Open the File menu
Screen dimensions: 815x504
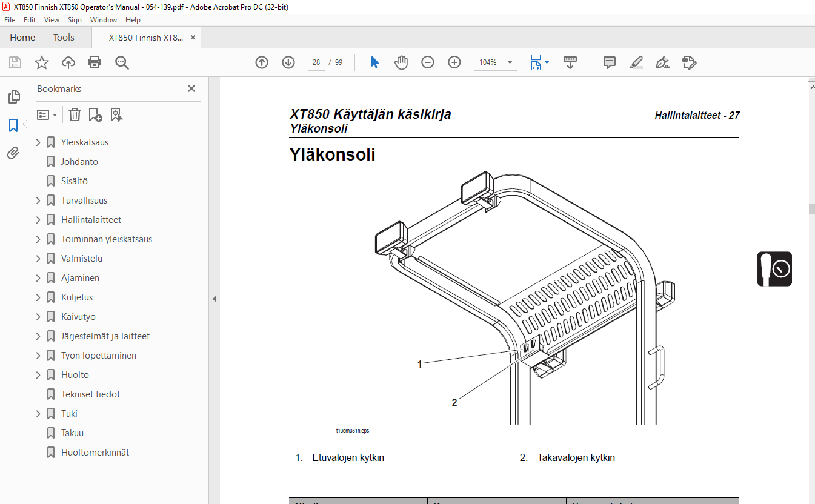tap(10, 20)
